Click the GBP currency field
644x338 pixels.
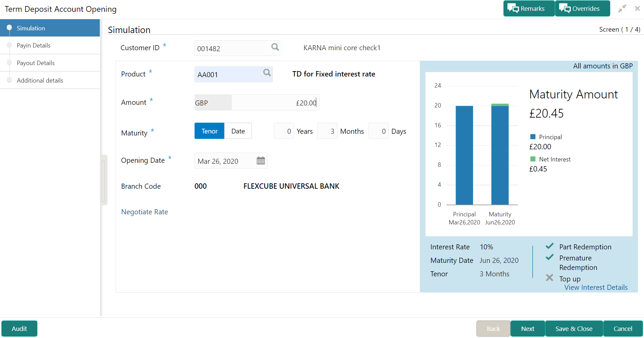pyautogui.click(x=213, y=102)
